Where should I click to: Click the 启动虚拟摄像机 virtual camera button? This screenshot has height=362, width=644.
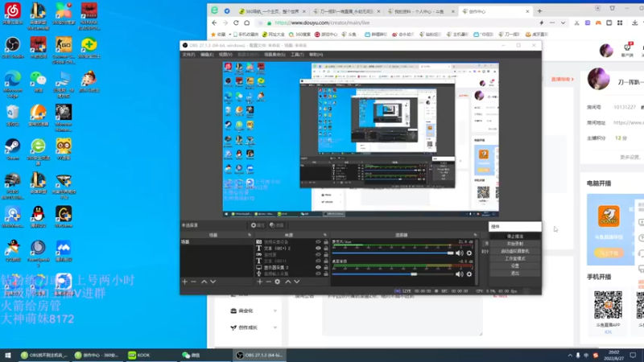515,251
